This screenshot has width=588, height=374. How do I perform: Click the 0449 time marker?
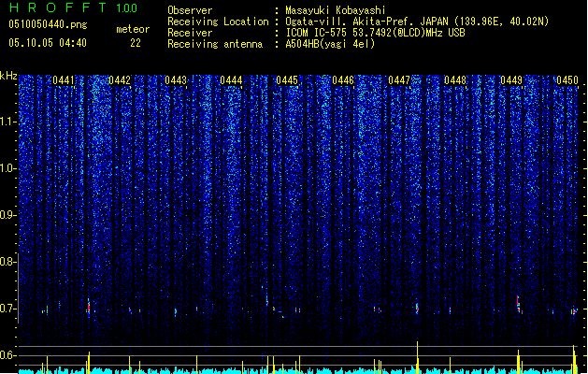pos(511,80)
